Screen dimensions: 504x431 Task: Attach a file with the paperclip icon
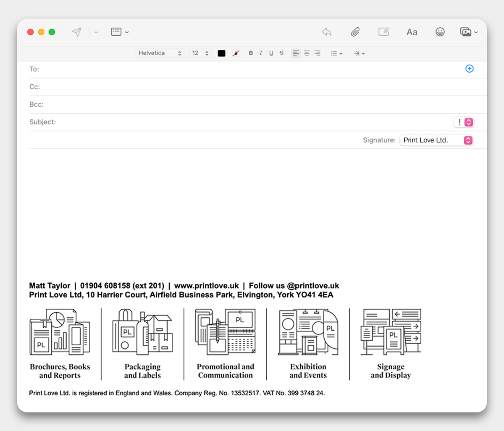(355, 32)
